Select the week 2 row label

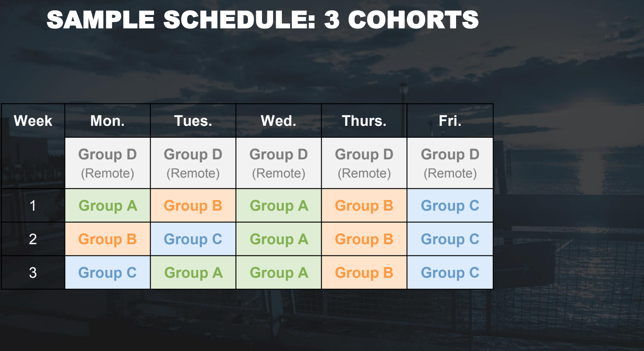33,239
